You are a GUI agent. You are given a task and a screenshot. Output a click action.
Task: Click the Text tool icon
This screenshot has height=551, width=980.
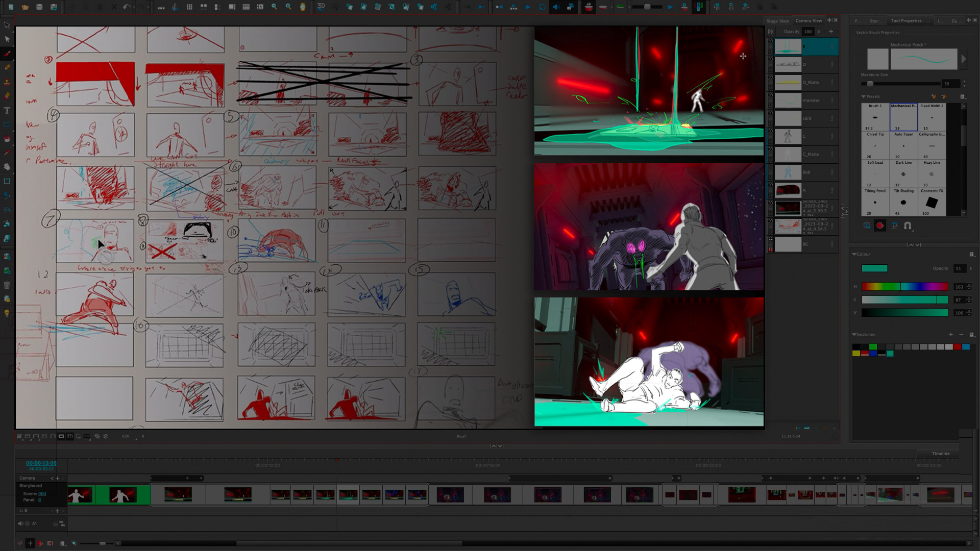(x=7, y=110)
